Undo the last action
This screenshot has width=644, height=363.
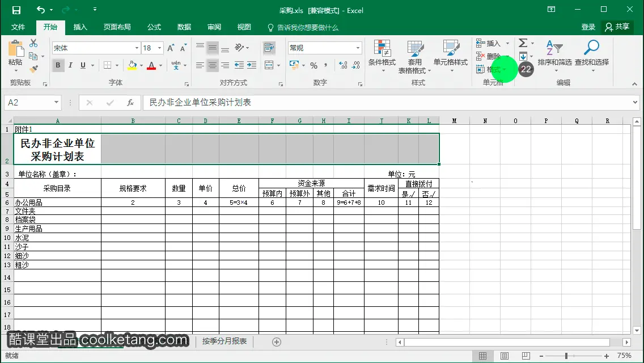[41, 10]
